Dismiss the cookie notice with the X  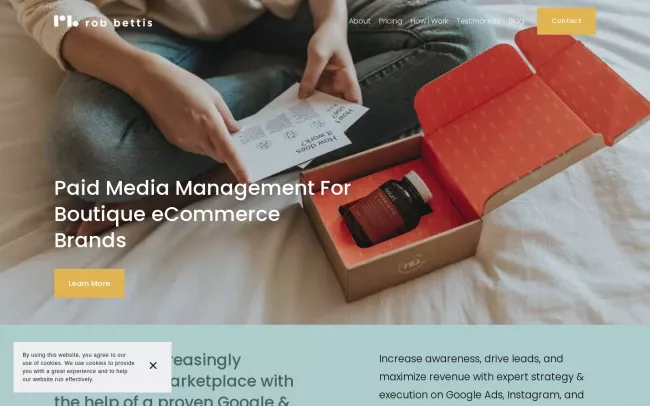(153, 366)
